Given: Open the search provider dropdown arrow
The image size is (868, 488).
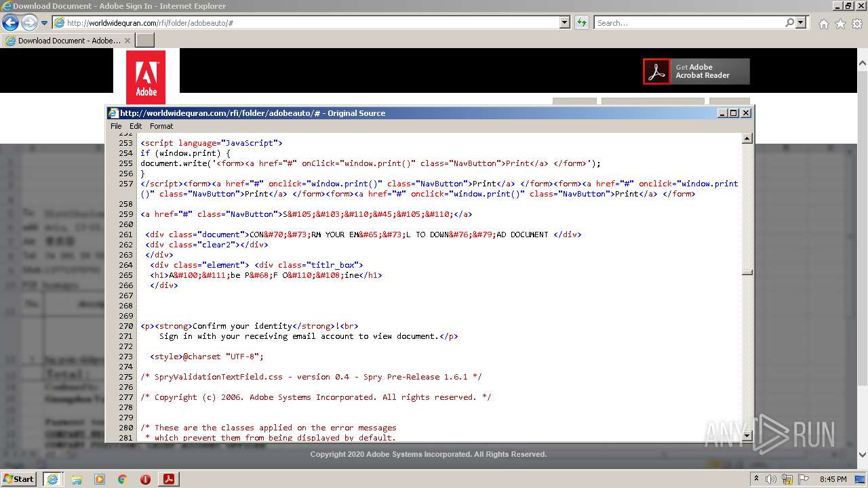Looking at the screenshot, I should click(x=802, y=22).
